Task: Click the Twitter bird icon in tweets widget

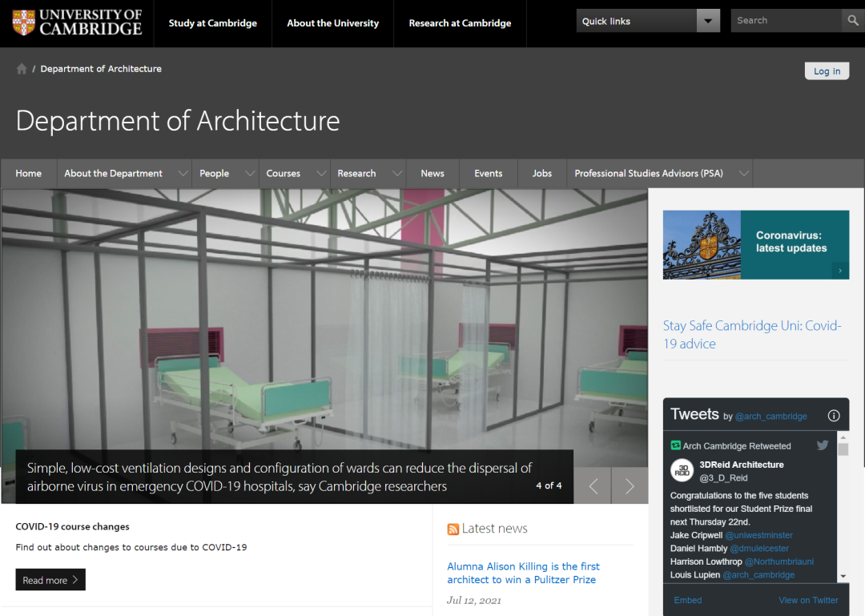Action: [823, 445]
